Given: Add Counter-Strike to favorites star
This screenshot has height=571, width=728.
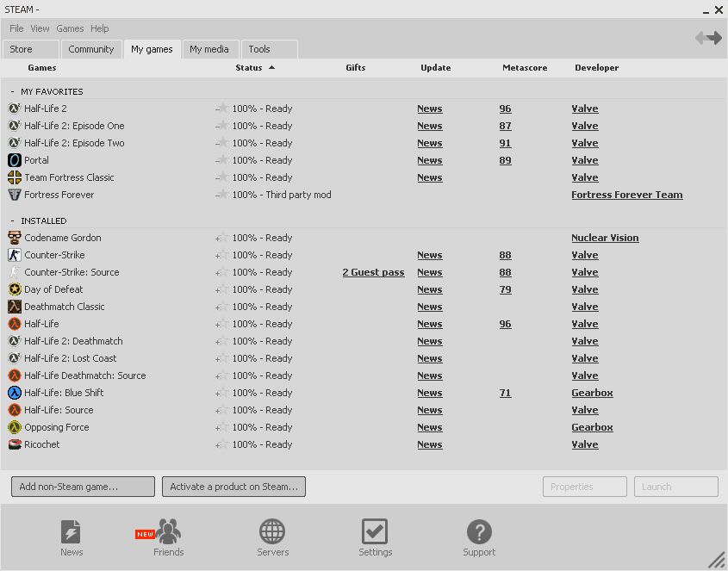Looking at the screenshot, I should pyautogui.click(x=221, y=255).
